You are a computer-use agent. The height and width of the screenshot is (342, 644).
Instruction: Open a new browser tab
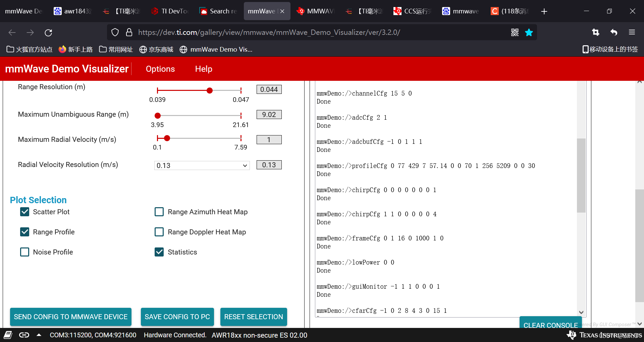pos(544,11)
